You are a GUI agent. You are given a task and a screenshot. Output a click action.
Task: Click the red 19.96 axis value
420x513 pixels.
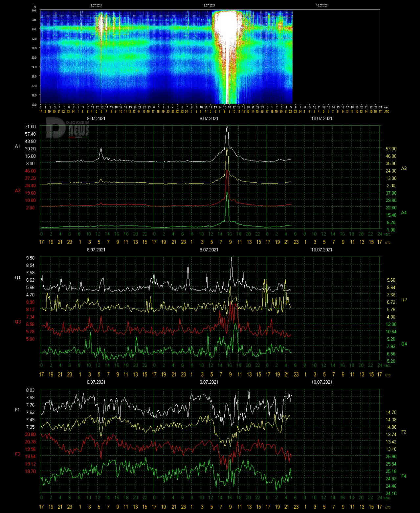point(30,449)
